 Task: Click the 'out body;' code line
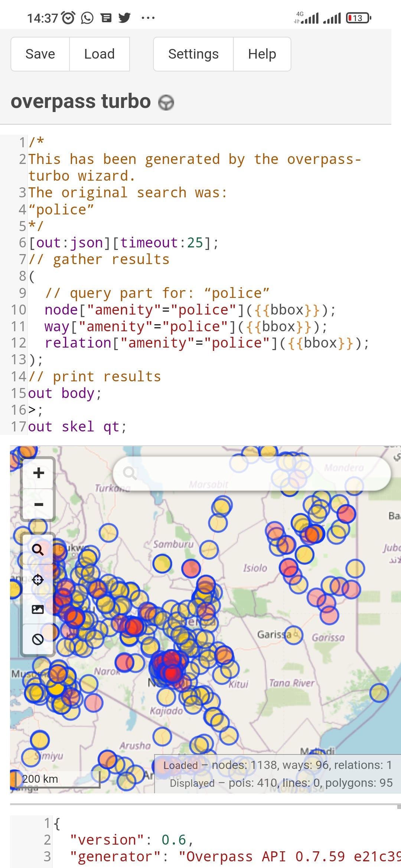pos(65,393)
